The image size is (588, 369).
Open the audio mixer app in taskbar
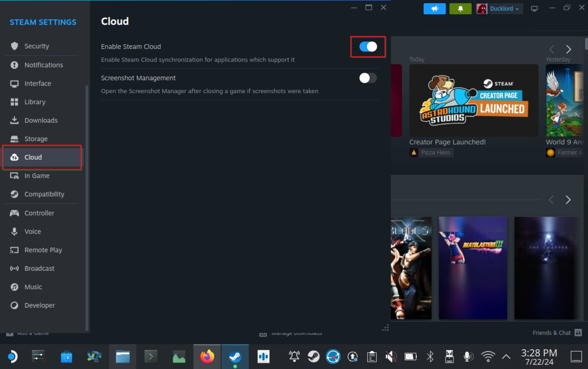click(263, 356)
